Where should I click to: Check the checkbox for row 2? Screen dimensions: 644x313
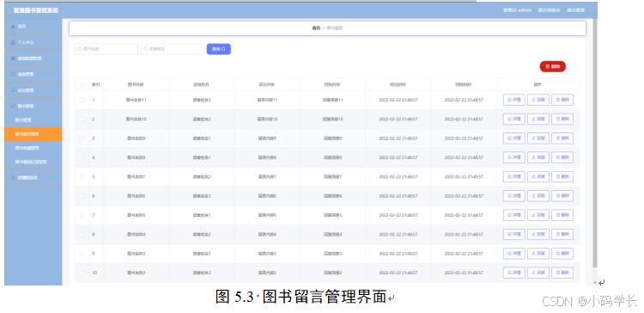tap(82, 120)
